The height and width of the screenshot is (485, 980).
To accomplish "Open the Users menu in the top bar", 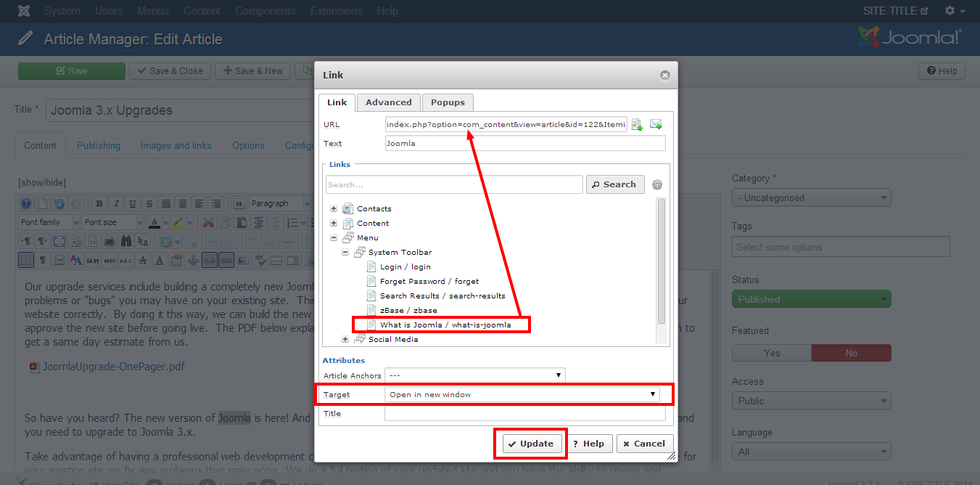I will click(x=110, y=11).
